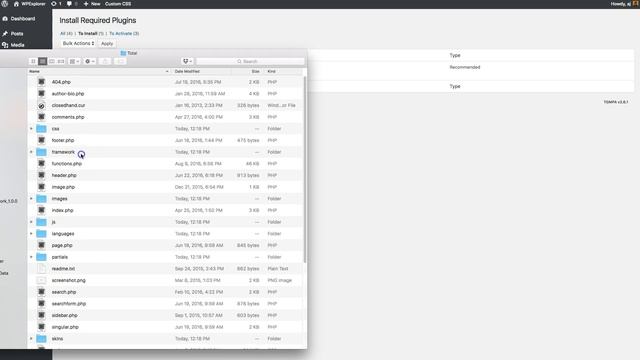Show the To Install plugins filter
The width and height of the screenshot is (640, 360).
coord(91,33)
